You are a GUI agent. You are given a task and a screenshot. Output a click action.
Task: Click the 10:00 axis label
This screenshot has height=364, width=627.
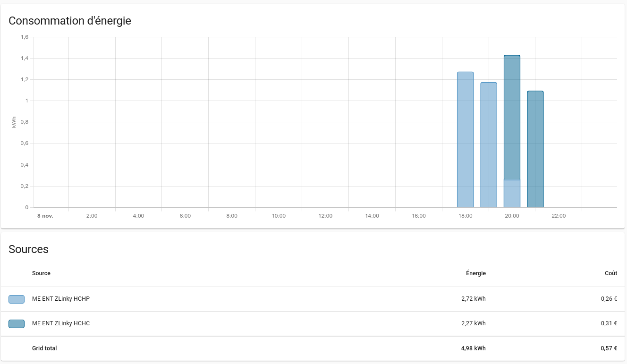(279, 216)
